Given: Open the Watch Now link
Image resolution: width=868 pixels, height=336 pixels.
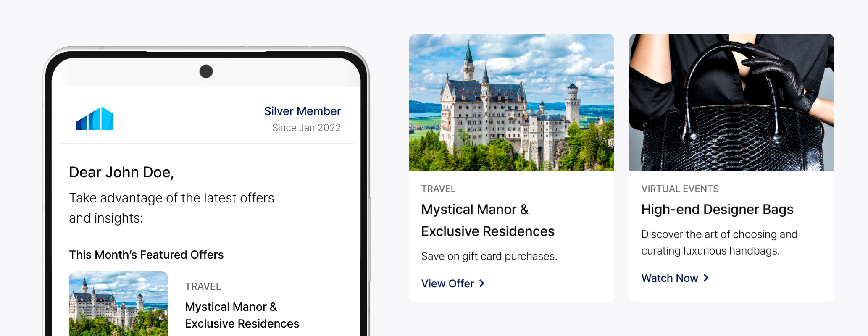Looking at the screenshot, I should [675, 278].
